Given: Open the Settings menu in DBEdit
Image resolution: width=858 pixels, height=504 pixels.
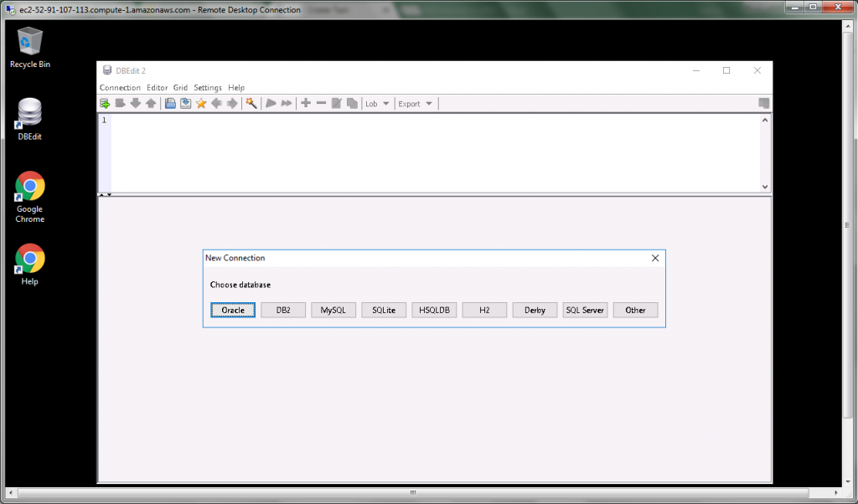Looking at the screenshot, I should (x=207, y=87).
